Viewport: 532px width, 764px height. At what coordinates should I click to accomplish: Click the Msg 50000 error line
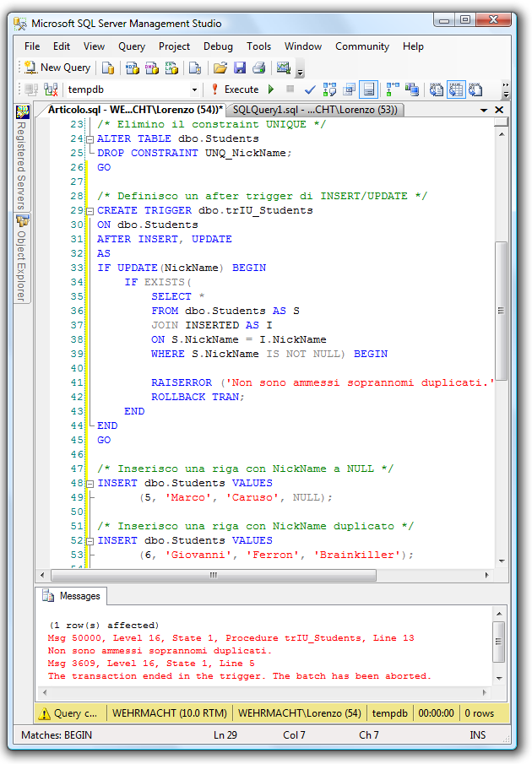click(x=231, y=638)
